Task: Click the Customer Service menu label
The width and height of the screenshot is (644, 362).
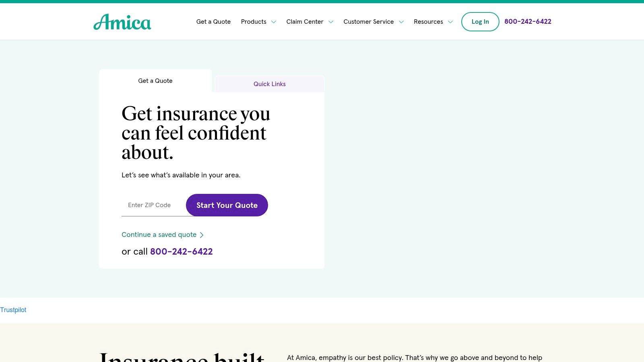Action: click(x=368, y=22)
